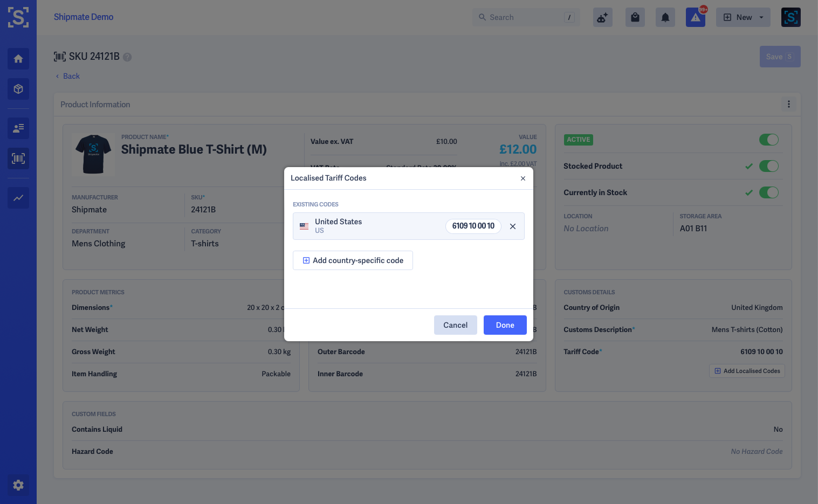Open the shopping bag icon in header
Screen dimensions: 818x504
635,17
